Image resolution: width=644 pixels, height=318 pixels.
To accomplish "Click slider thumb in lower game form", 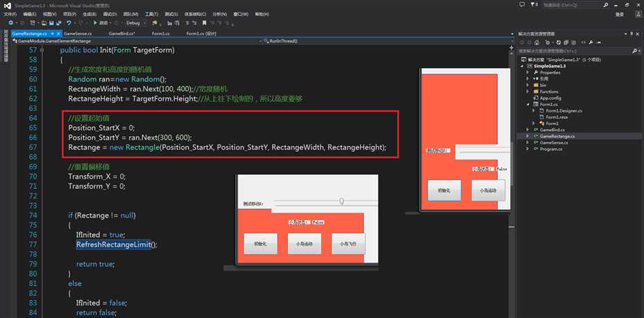I will click(x=341, y=201).
